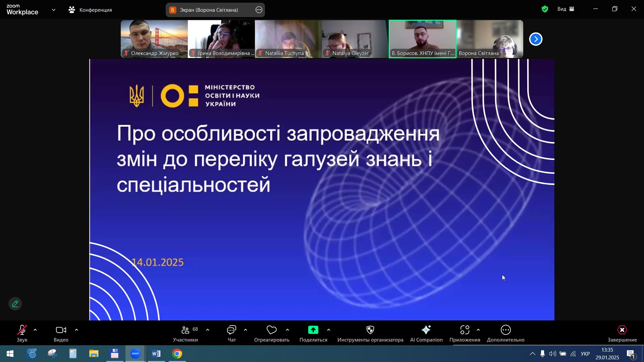The image size is (644, 362).
Task: Open Windows Start menu
Action: [x=10, y=354]
